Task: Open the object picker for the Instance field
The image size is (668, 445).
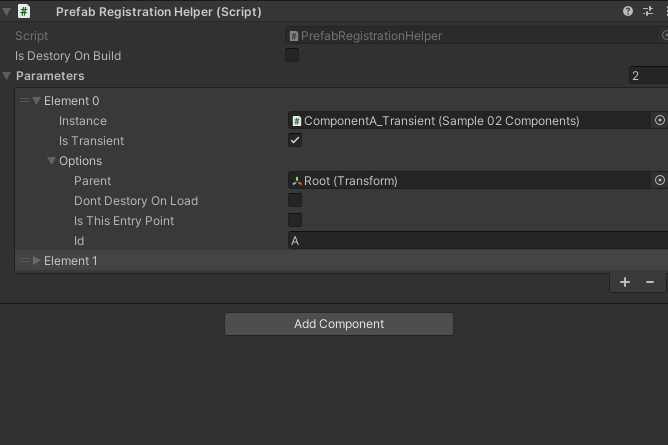Action: point(659,121)
